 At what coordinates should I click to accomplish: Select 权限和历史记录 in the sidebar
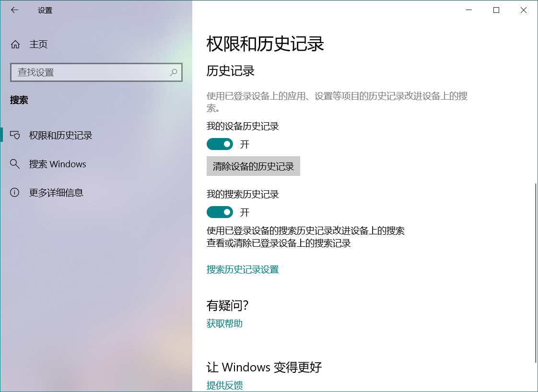[x=96, y=135]
